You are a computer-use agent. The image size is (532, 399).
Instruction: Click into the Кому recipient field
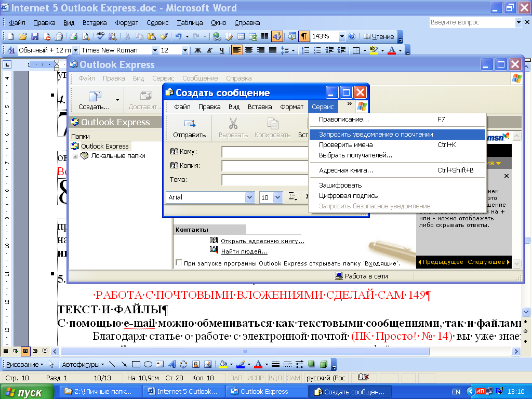(x=265, y=152)
